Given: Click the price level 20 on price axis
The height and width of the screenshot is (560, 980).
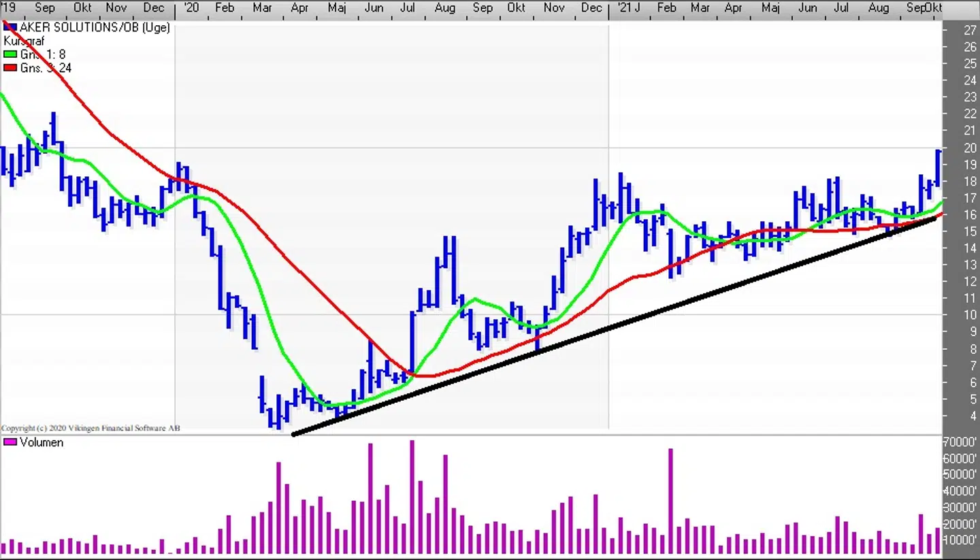Looking at the screenshot, I should (970, 148).
